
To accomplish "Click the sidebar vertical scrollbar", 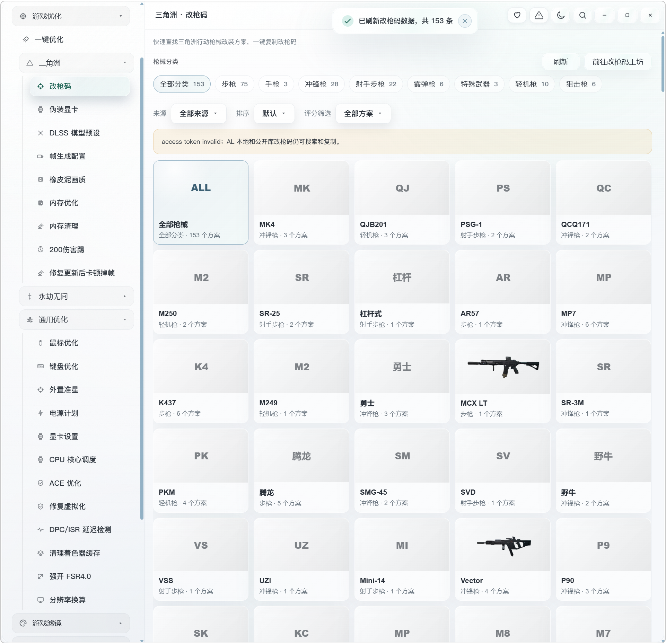I will pyautogui.click(x=142, y=289).
